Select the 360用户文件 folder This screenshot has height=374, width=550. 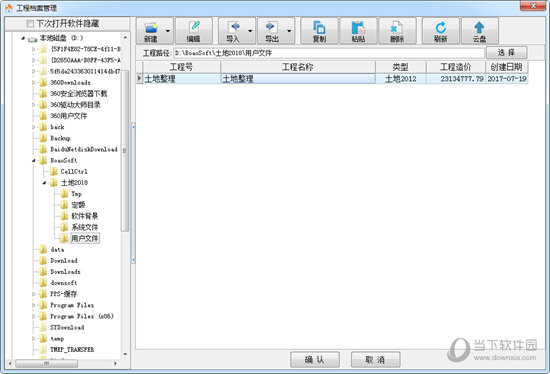point(68,116)
